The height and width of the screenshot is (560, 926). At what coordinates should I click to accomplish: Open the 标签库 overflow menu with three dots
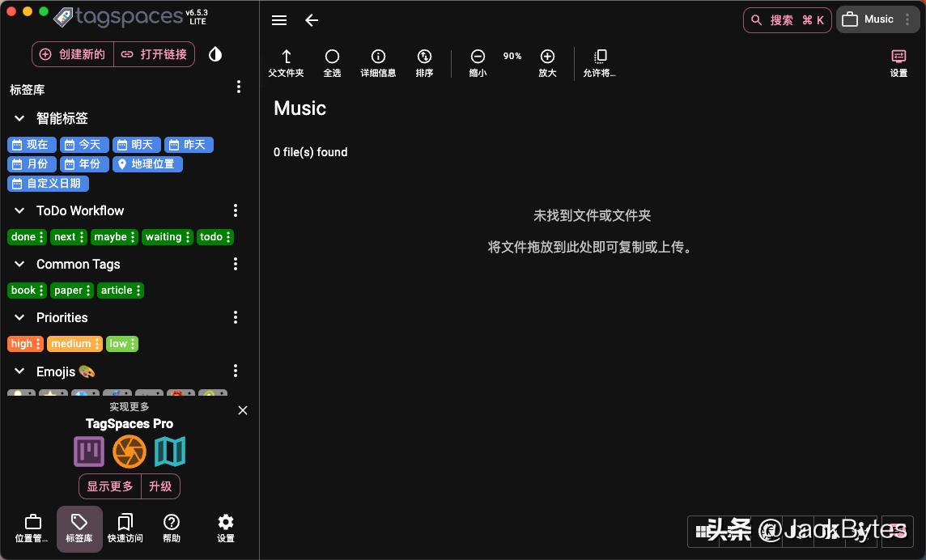coord(239,87)
